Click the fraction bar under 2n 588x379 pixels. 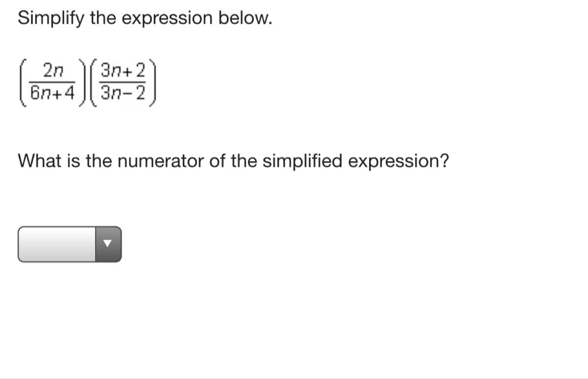point(52,82)
